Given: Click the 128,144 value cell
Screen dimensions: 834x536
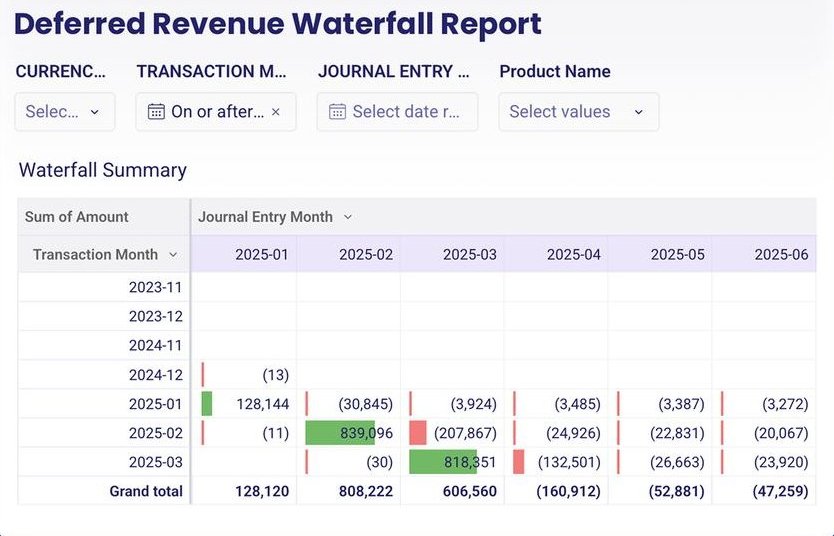Looking at the screenshot, I should (244, 404).
